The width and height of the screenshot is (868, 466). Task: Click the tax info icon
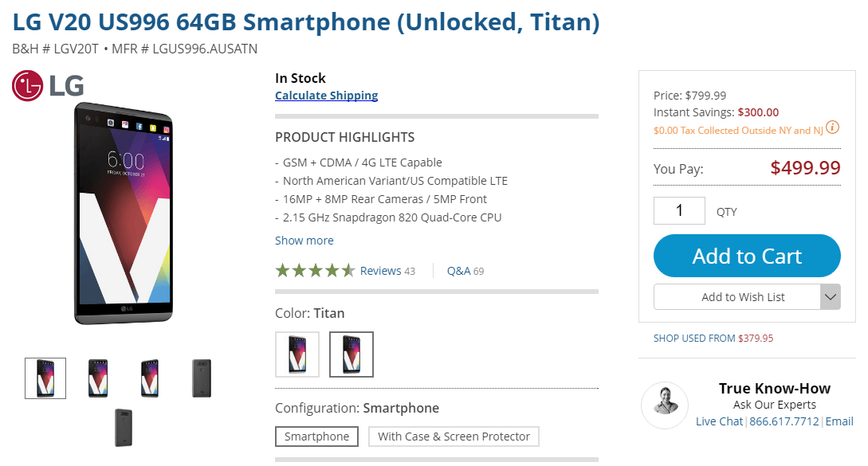coord(832,127)
